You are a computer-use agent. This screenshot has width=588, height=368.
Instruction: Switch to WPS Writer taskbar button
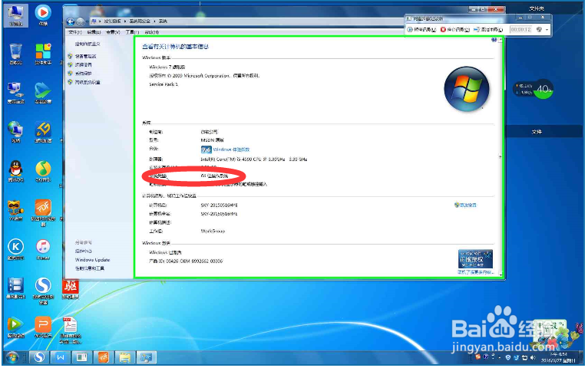pos(61,357)
